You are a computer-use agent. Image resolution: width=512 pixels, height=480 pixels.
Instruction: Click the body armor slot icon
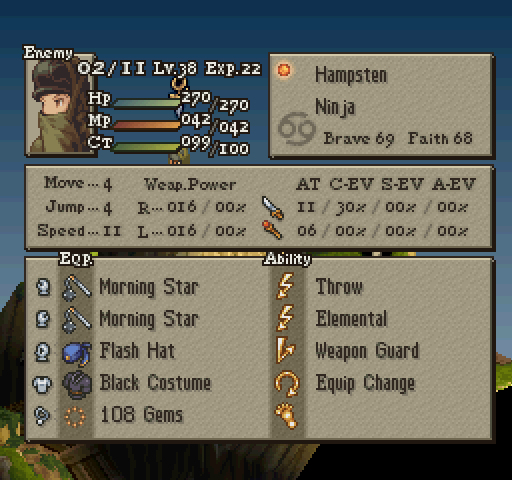point(42,384)
